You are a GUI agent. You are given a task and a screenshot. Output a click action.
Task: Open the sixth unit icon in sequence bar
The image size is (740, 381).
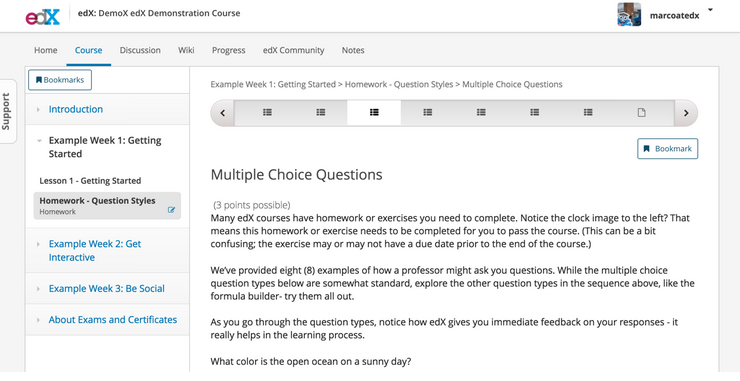tap(534, 112)
